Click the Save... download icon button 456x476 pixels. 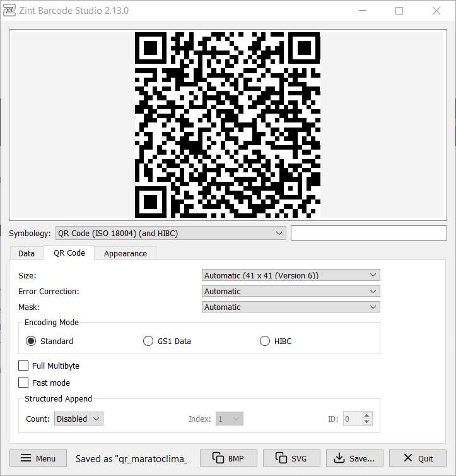coord(354,458)
